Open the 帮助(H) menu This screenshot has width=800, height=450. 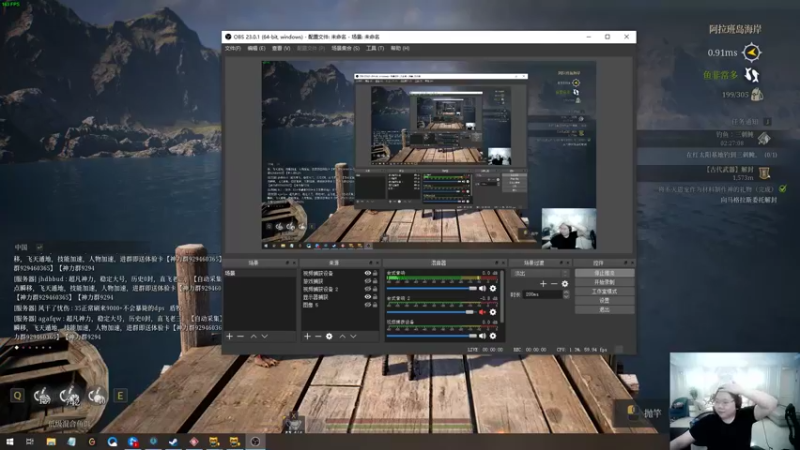coord(400,48)
